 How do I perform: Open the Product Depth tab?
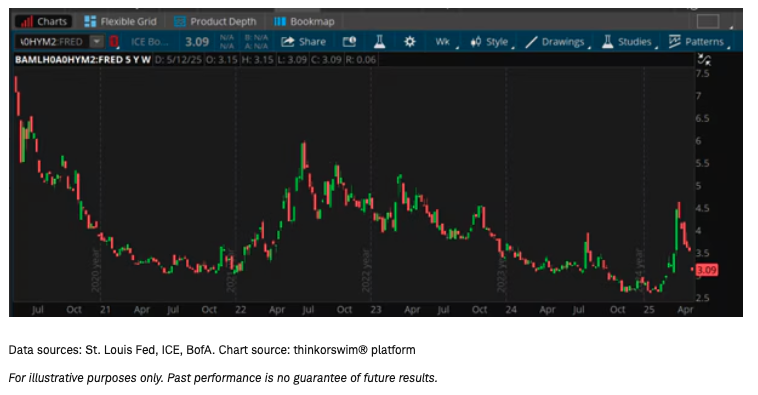pyautogui.click(x=215, y=21)
